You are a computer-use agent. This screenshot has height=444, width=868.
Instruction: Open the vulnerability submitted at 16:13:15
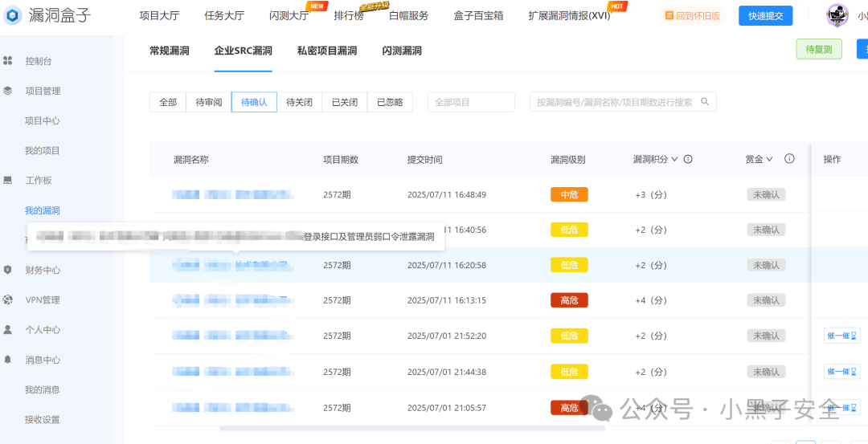tap(232, 300)
